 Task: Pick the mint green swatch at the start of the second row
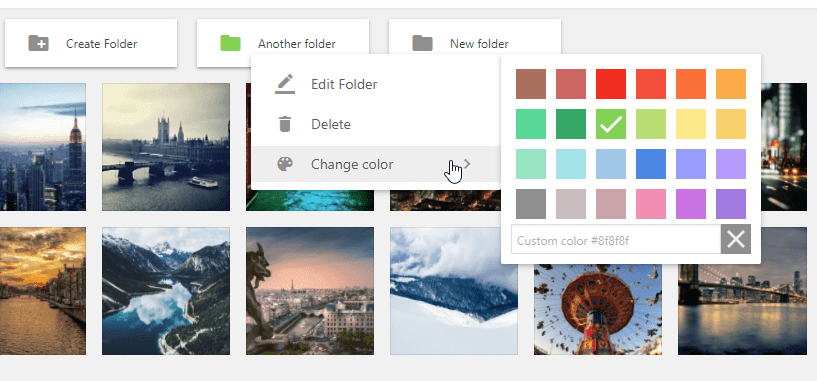[x=531, y=124]
